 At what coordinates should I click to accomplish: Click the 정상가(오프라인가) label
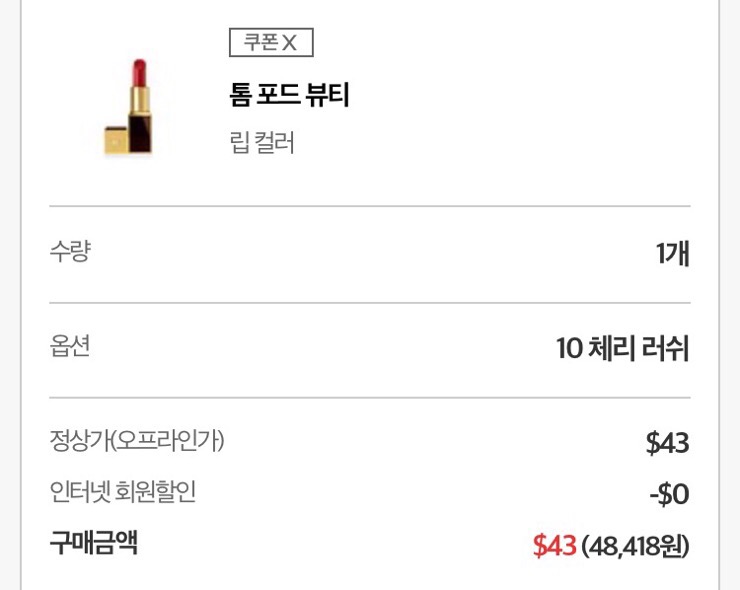(x=137, y=440)
